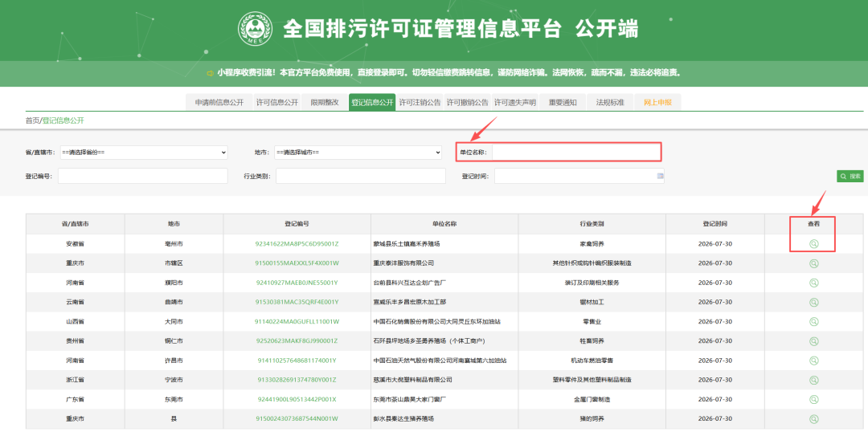Open registration number 92441900L90513442P001X
This screenshot has width=868, height=440.
(x=297, y=399)
